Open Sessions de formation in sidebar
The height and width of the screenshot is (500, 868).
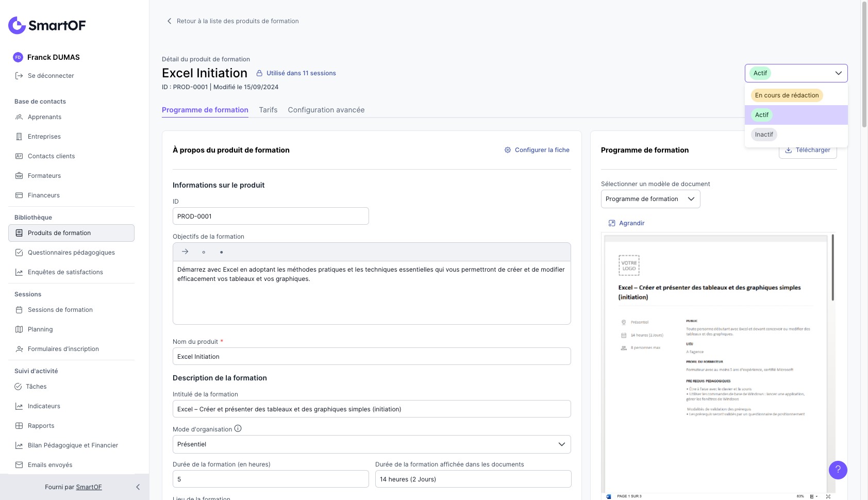[60, 310]
